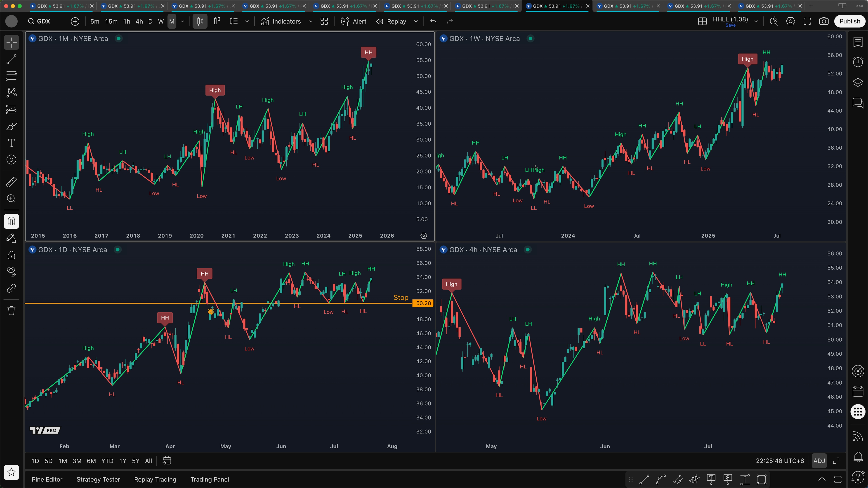Open the calendar panel icon
868x488 pixels.
click(x=858, y=391)
